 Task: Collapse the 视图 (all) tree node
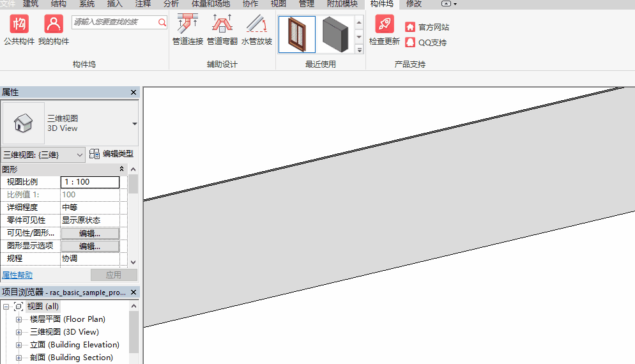(x=6, y=307)
